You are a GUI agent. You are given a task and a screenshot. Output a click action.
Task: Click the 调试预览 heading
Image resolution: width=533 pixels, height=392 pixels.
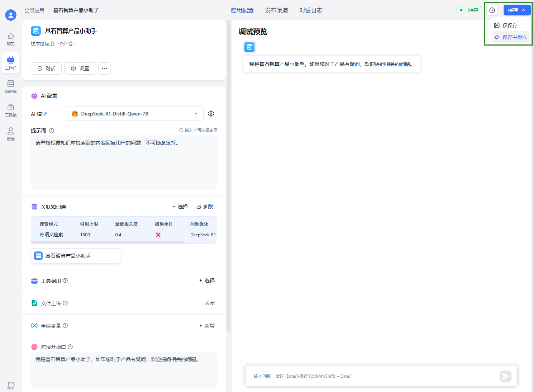tap(253, 32)
